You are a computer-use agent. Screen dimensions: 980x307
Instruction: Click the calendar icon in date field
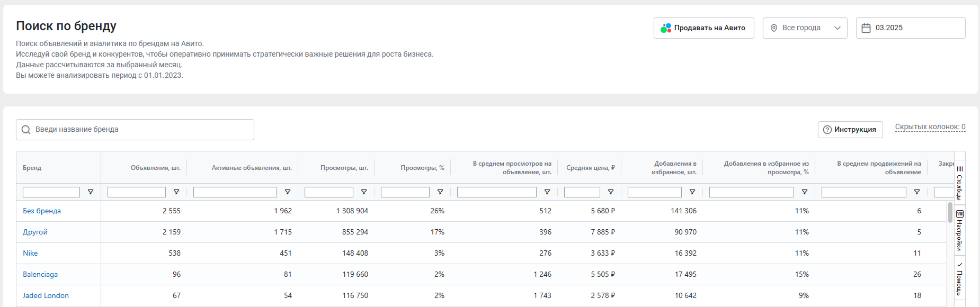[866, 28]
